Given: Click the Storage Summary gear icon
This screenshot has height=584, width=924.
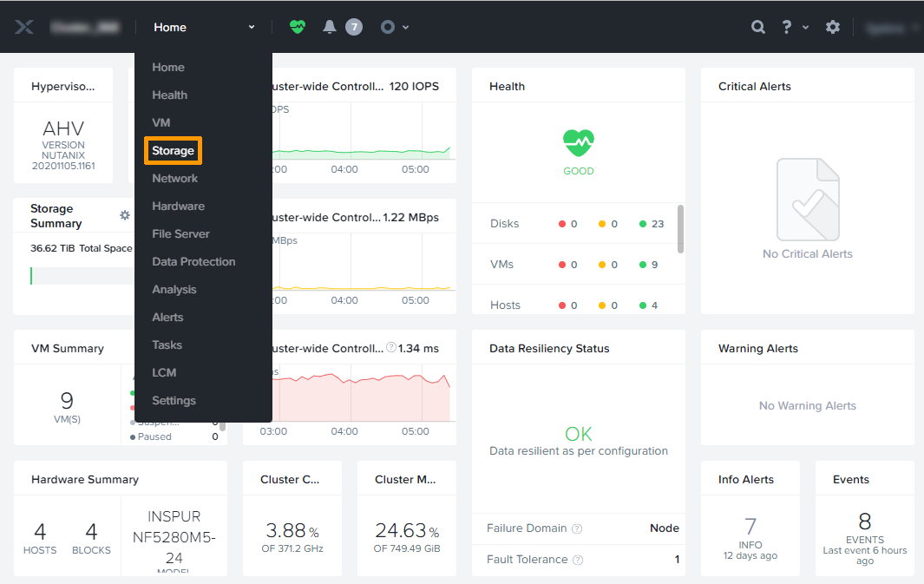Looking at the screenshot, I should pyautogui.click(x=125, y=215).
